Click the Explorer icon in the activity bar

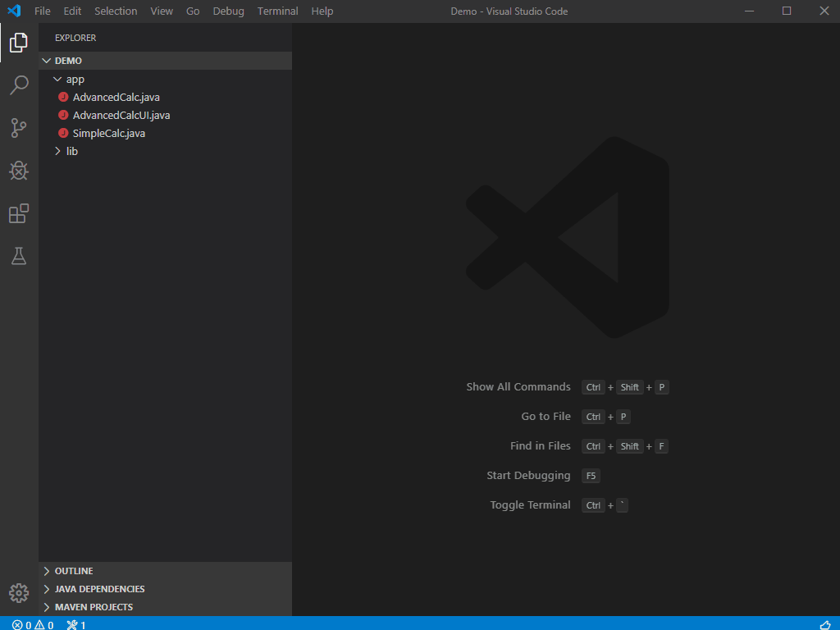coord(19,43)
